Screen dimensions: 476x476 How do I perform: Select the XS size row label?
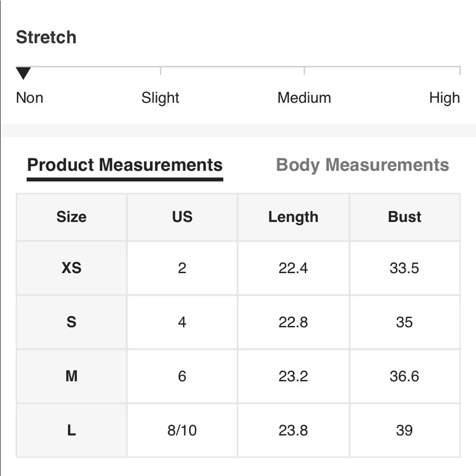click(71, 268)
